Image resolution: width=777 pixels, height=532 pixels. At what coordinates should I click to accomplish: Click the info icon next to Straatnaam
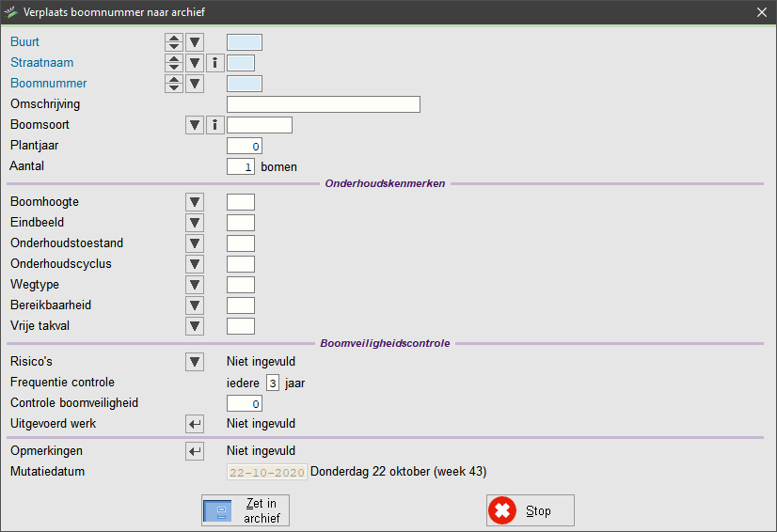click(215, 63)
